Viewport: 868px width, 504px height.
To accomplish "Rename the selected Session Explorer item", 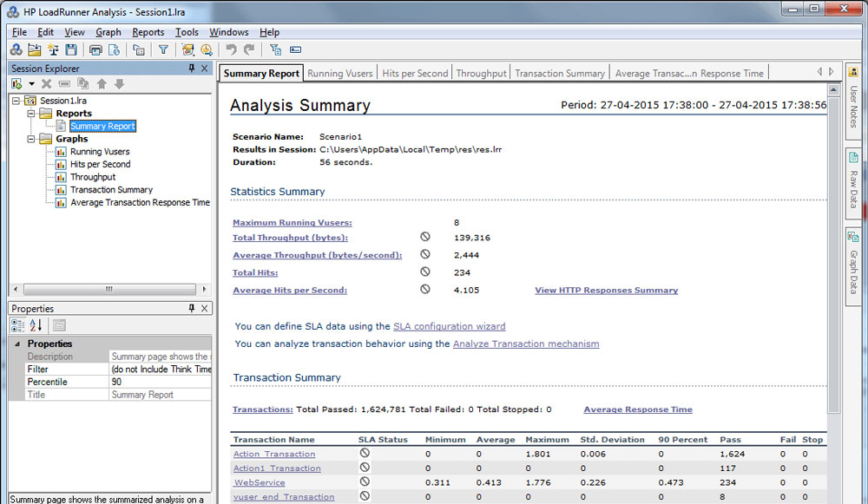I will pyautogui.click(x=65, y=84).
